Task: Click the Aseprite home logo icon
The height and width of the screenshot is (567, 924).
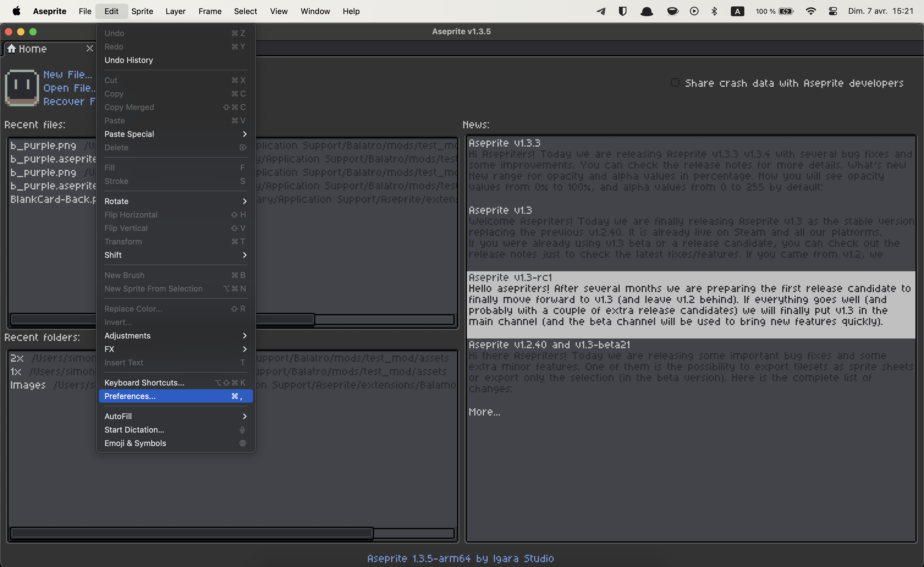Action: click(22, 88)
